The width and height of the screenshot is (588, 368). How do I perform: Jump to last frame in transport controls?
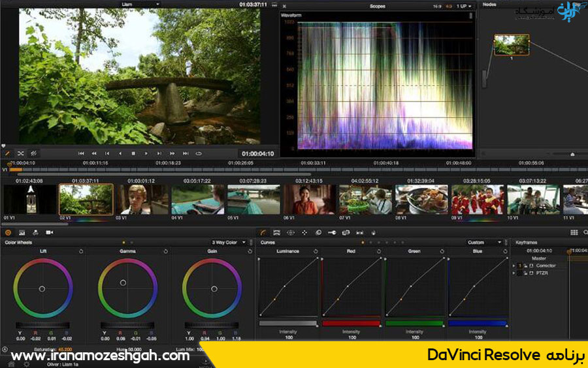coord(186,153)
